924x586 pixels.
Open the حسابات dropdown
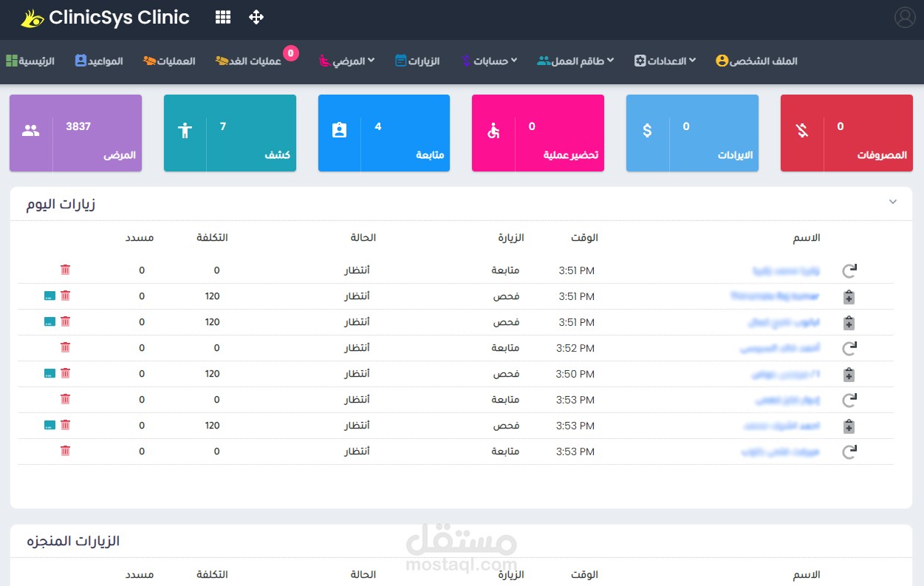(489, 61)
